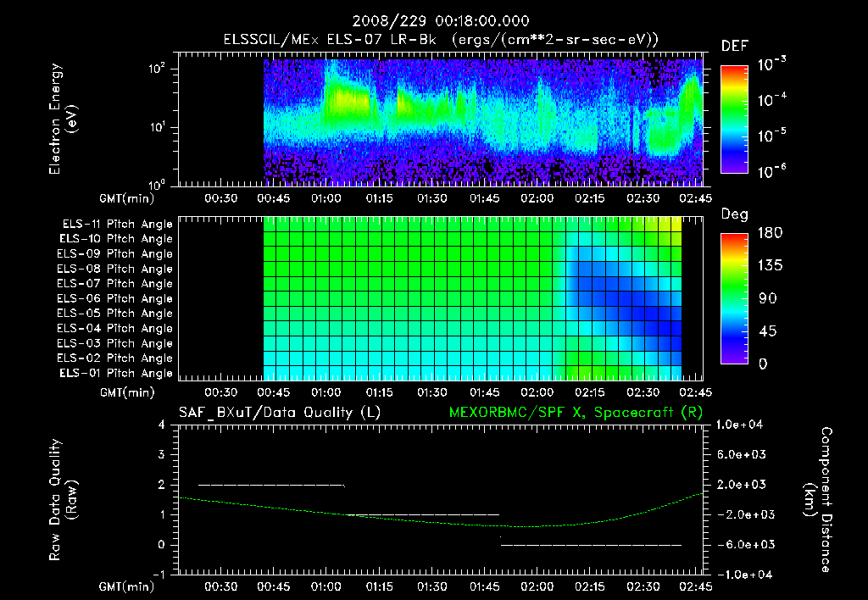The height and width of the screenshot is (600, 868).
Task: Click the 45 value on the Deg scale
Action: [x=768, y=331]
